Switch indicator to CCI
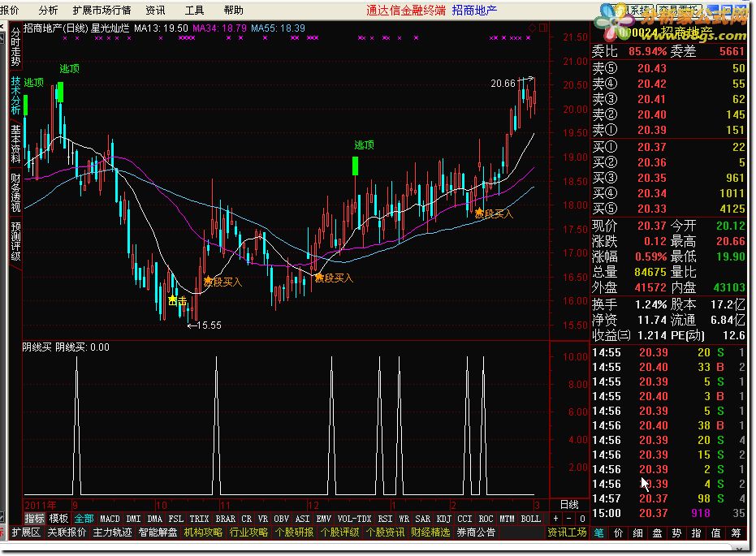 464,519
